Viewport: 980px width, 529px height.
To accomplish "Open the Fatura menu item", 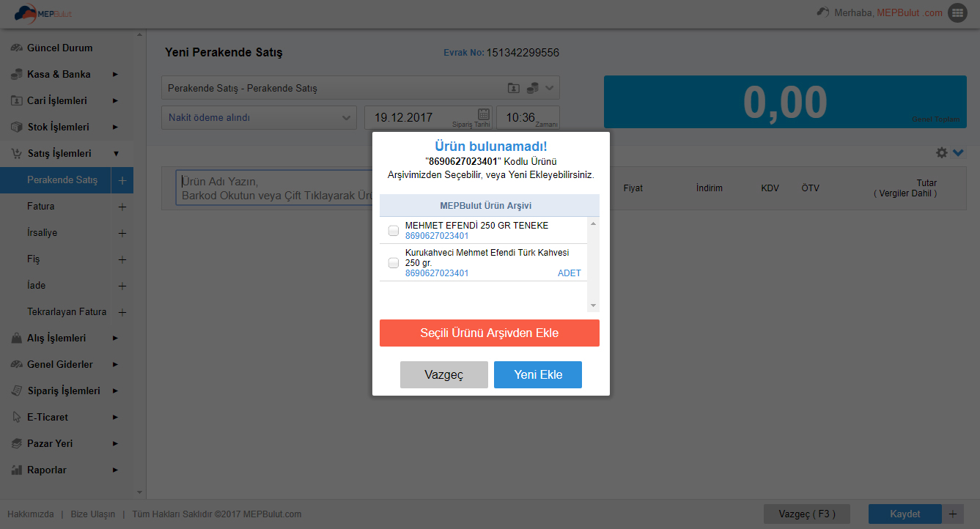I will [x=41, y=207].
